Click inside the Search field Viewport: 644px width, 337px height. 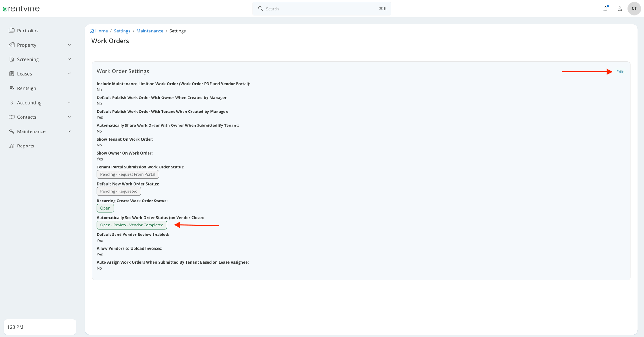pos(321,8)
